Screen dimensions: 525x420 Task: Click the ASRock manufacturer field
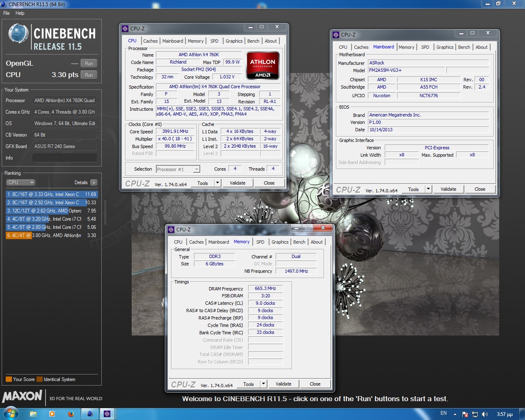pyautogui.click(x=429, y=63)
